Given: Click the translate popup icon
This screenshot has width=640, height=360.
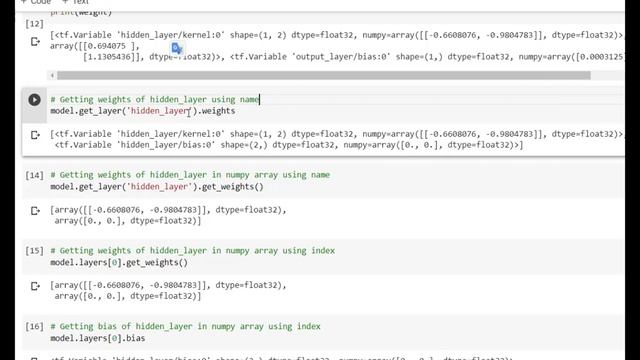Looking at the screenshot, I should click(177, 48).
